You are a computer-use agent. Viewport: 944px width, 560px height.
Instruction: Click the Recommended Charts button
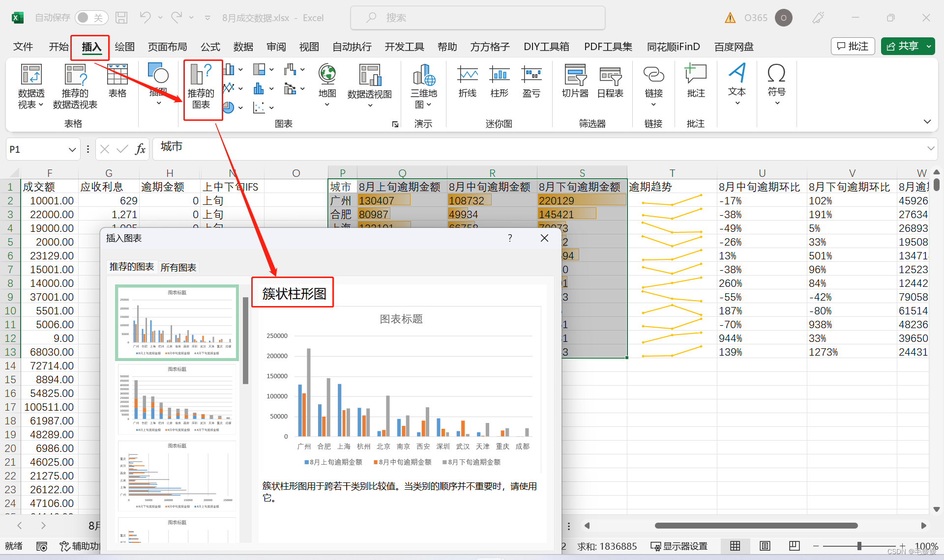point(201,86)
